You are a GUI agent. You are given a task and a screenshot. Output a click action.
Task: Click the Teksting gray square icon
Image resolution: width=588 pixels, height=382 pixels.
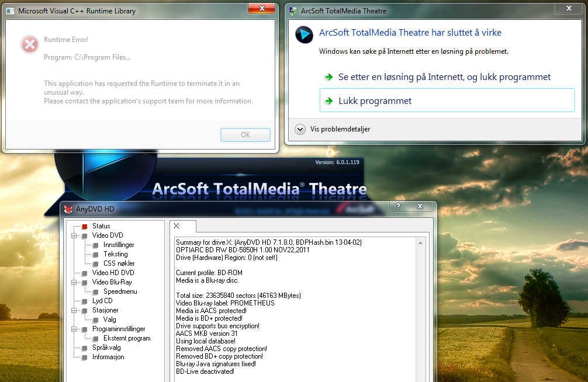96,255
